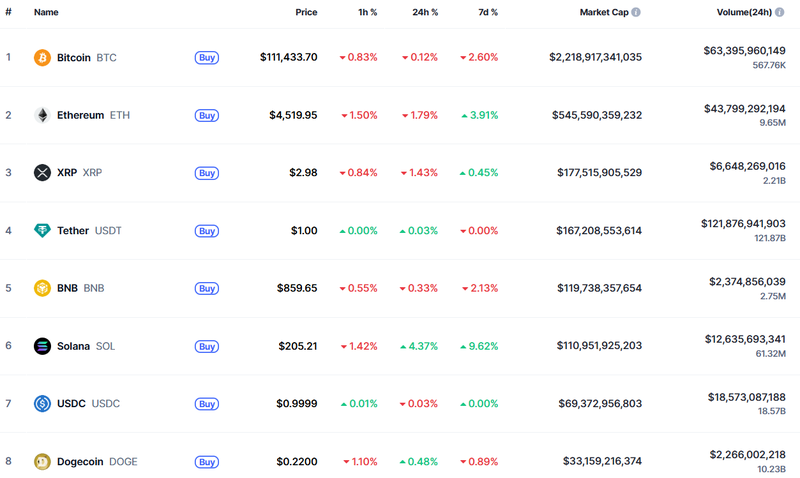Sort the list by Name header
800x478 pixels.
[46, 13]
